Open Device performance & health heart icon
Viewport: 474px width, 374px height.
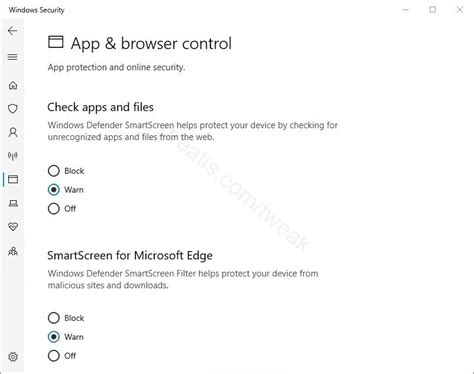point(13,227)
